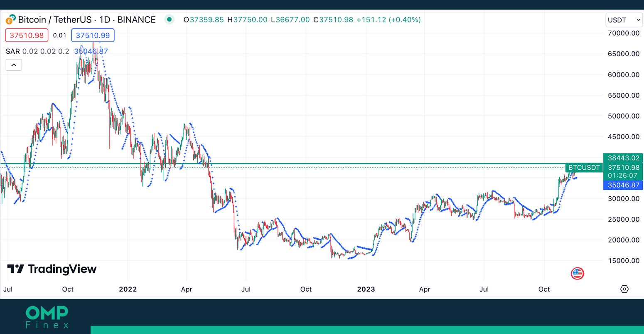Open the USDT currency dropdown
The image size is (644, 334).
click(624, 20)
